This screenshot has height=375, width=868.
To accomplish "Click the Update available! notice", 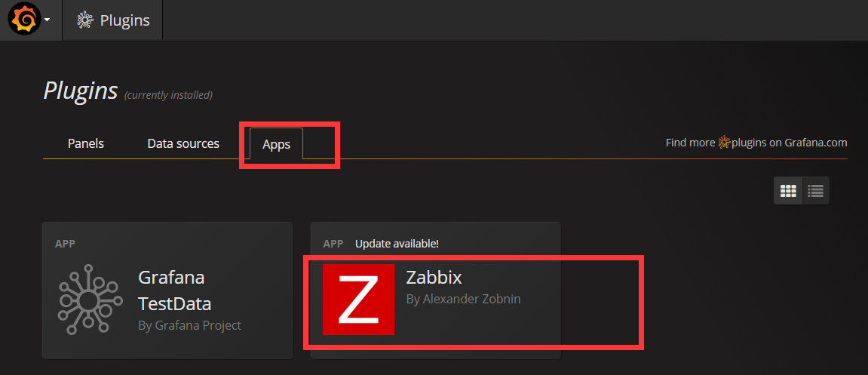I will [x=397, y=244].
